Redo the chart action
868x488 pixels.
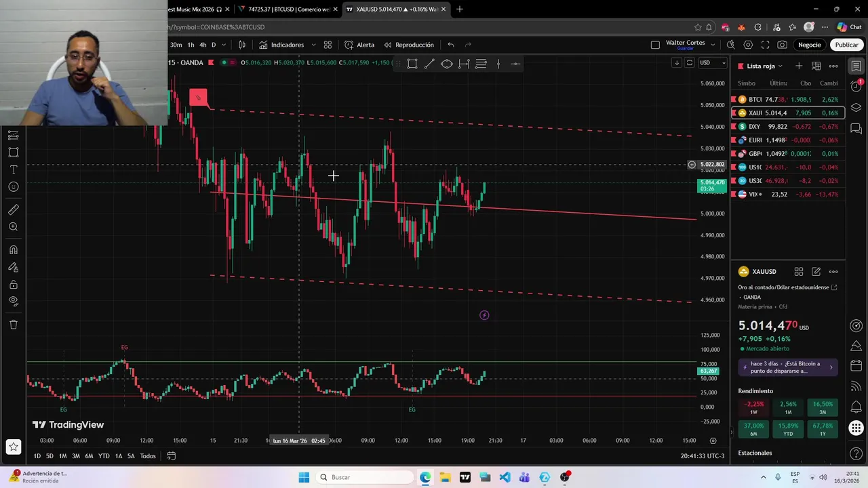[x=468, y=45]
